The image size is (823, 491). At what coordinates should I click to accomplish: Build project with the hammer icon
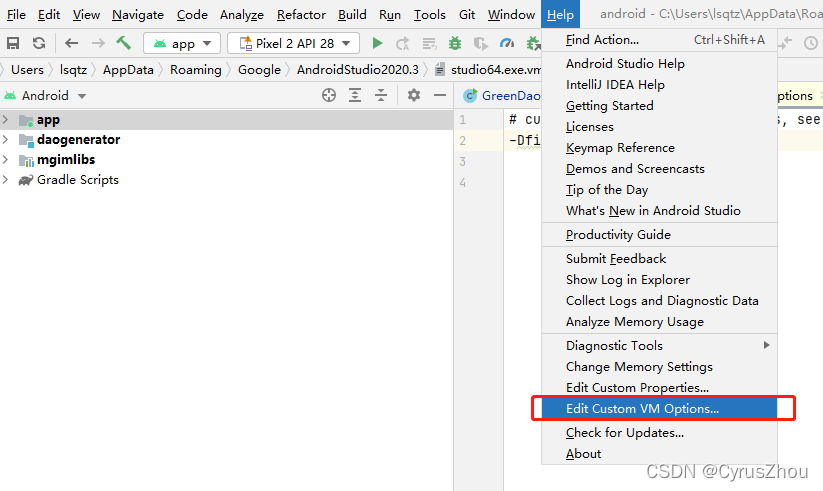pos(123,43)
